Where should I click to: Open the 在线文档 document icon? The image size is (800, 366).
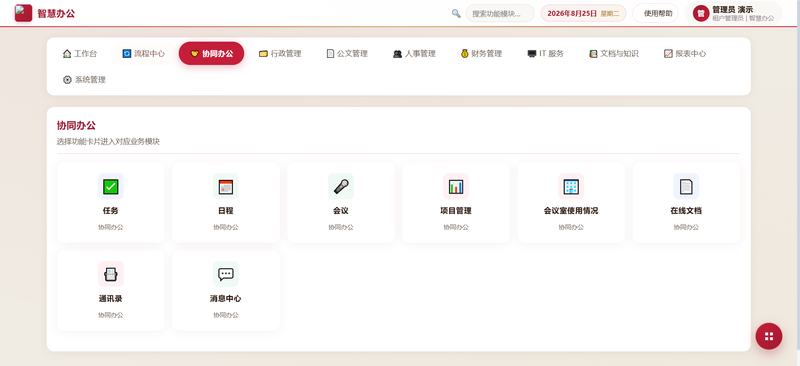pos(686,186)
